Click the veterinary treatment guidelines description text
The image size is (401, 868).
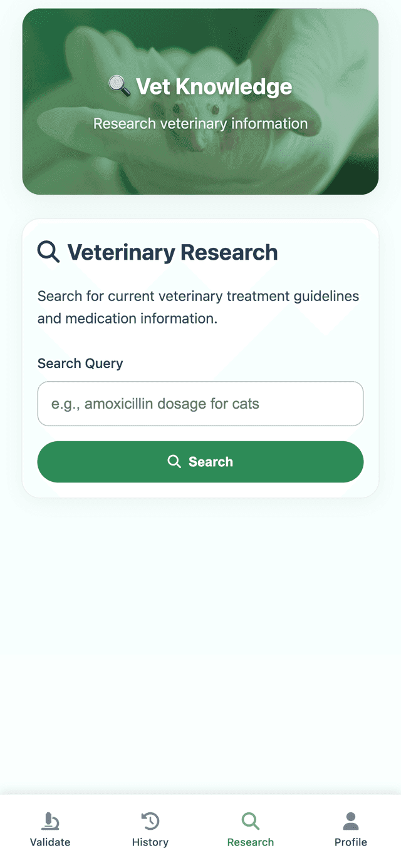[198, 307]
